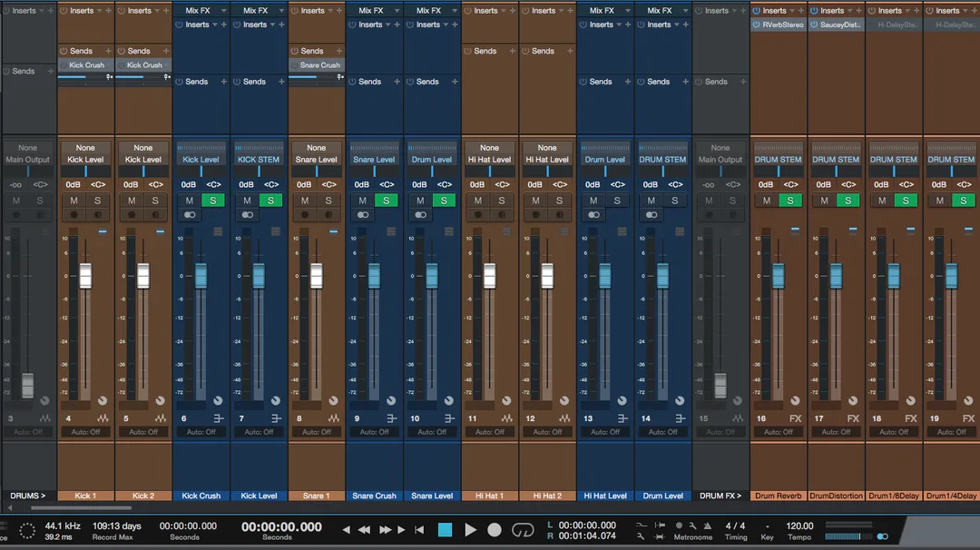Open the channel editor knob on Kick 1

103,400
